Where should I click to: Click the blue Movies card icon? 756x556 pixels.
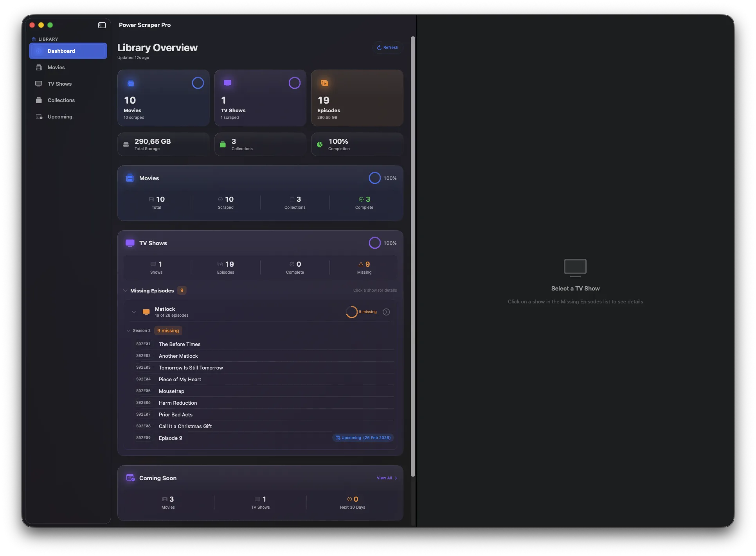pos(131,83)
